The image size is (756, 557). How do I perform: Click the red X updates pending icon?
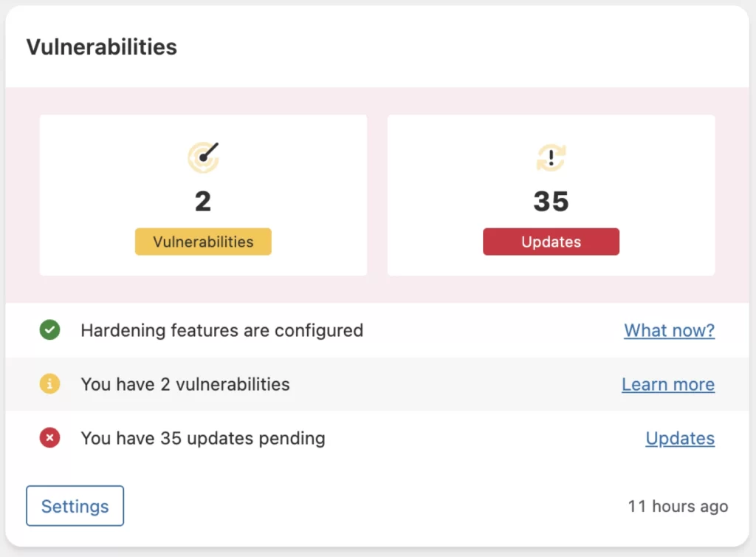point(49,438)
